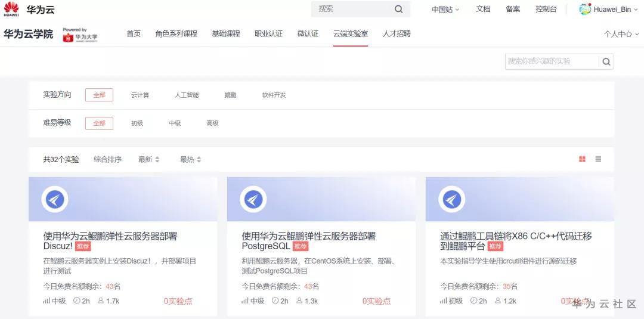The width and height of the screenshot is (644, 319).
Task: Open 职业认证 tab
Action: [x=268, y=33]
